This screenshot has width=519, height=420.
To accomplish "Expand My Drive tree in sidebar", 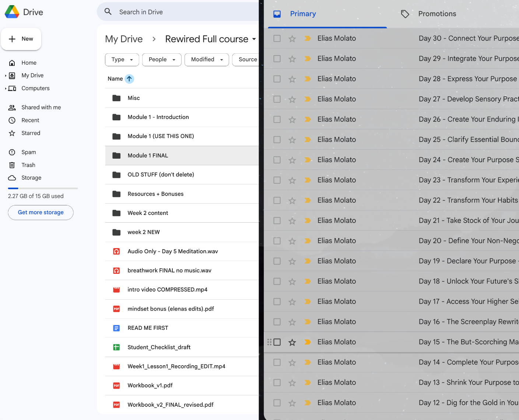I will click(x=6, y=75).
